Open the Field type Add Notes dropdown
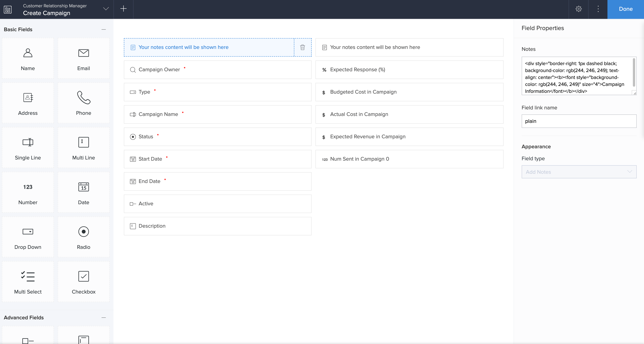The width and height of the screenshot is (644, 344). [x=579, y=172]
